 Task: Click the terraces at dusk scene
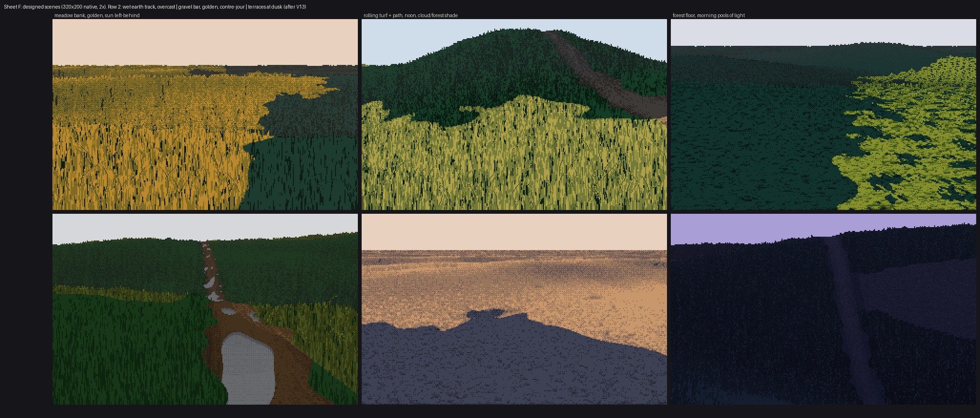[x=823, y=309]
